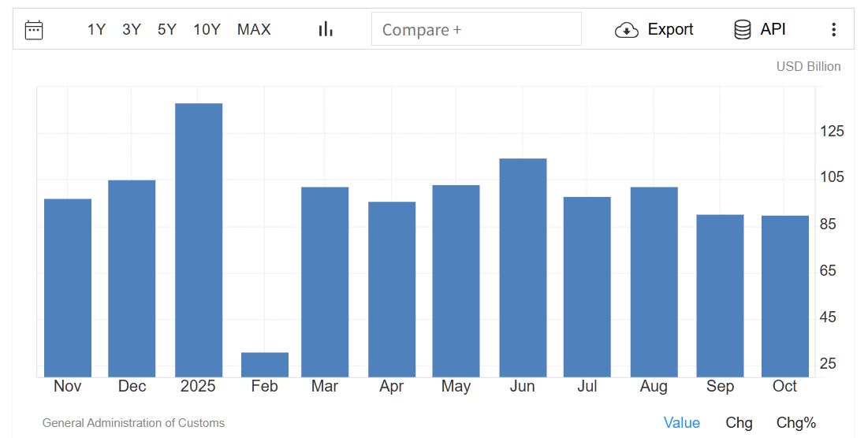Switch the chart to Chg view
This screenshot has height=438, width=868.
[739, 423]
